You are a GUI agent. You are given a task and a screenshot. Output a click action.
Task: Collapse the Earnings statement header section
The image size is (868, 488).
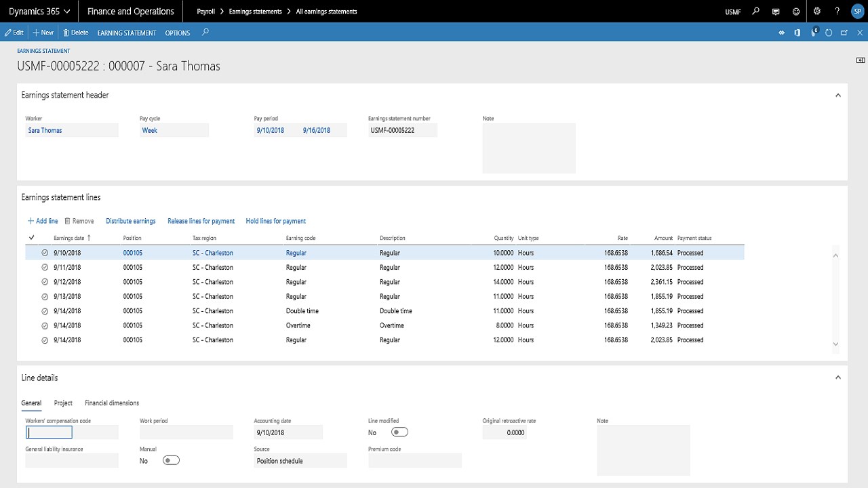tap(838, 96)
